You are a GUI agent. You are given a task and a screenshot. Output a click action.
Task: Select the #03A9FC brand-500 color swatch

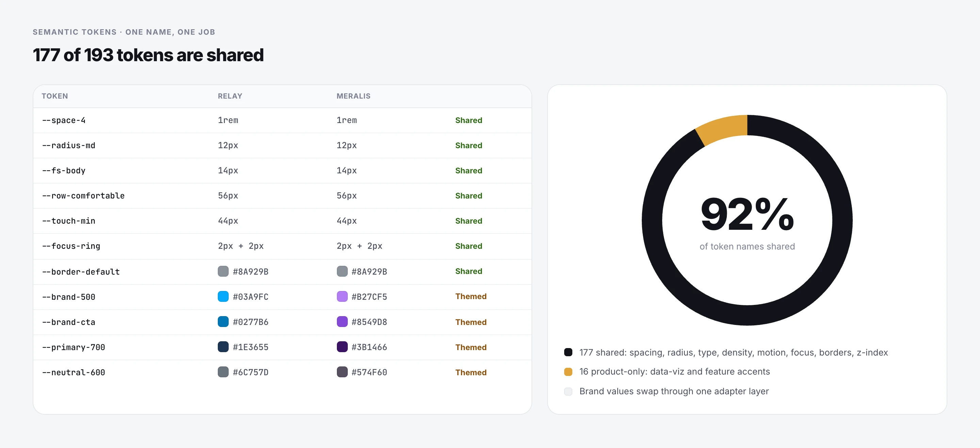[223, 296]
